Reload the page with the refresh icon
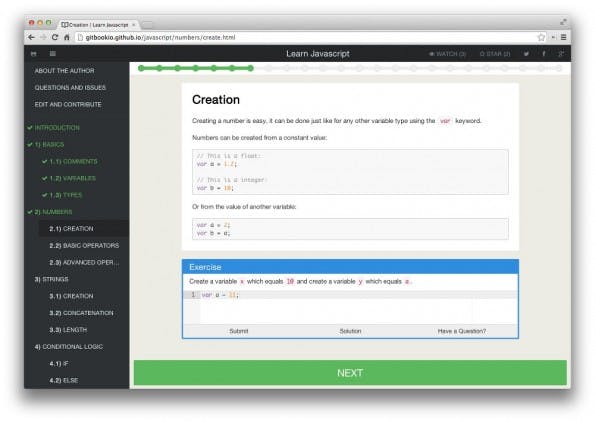This screenshot has width=595, height=422. [x=55, y=37]
